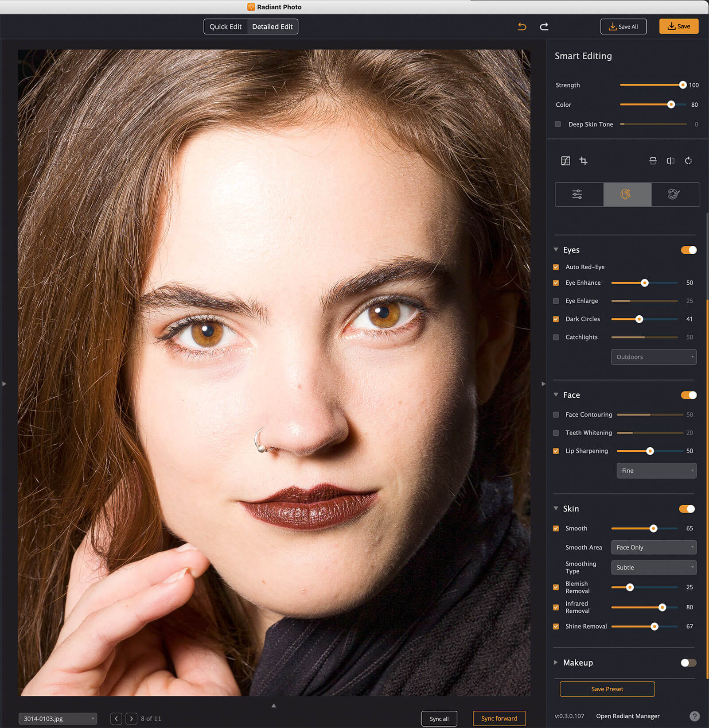The image size is (709, 728).
Task: Open the help question mark icon
Action: coord(694,716)
